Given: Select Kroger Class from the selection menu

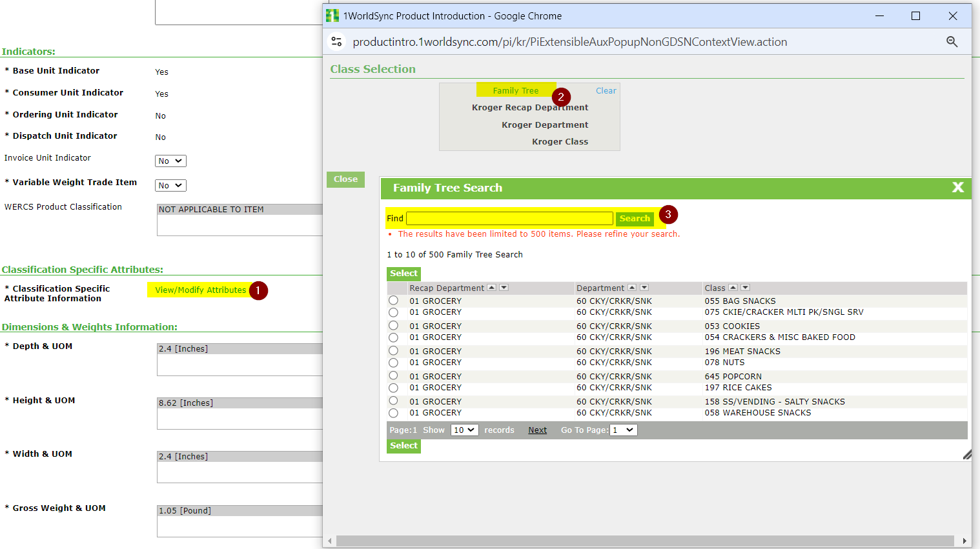Looking at the screenshot, I should (560, 141).
